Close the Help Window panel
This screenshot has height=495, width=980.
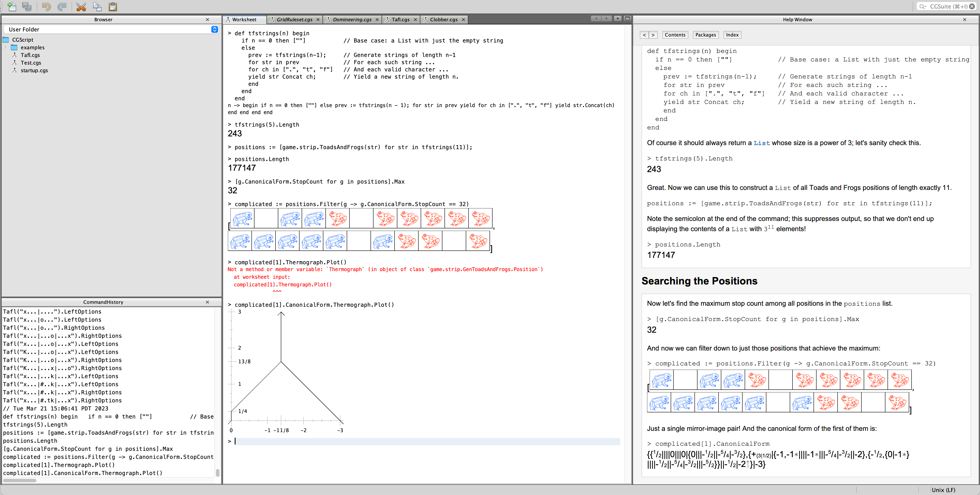coord(964,19)
